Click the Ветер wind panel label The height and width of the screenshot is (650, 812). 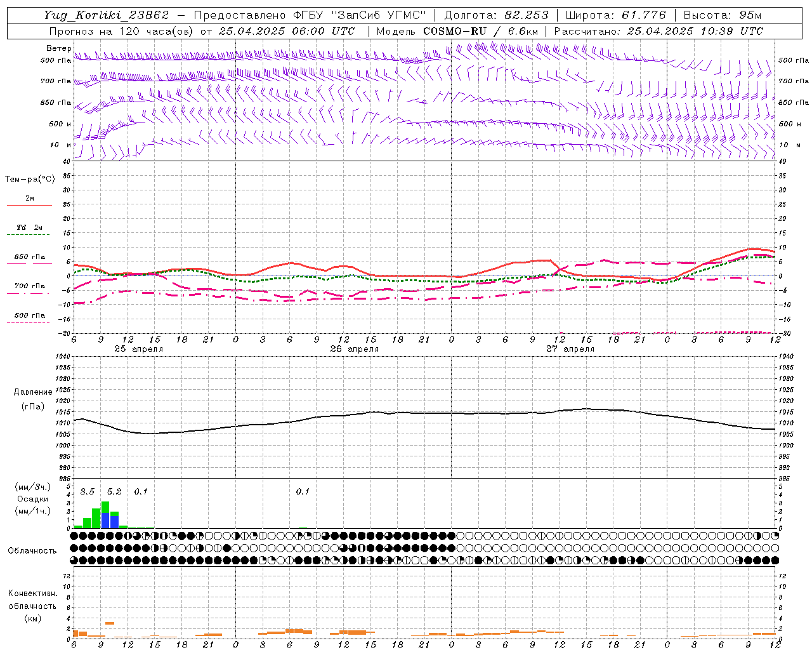tap(59, 48)
